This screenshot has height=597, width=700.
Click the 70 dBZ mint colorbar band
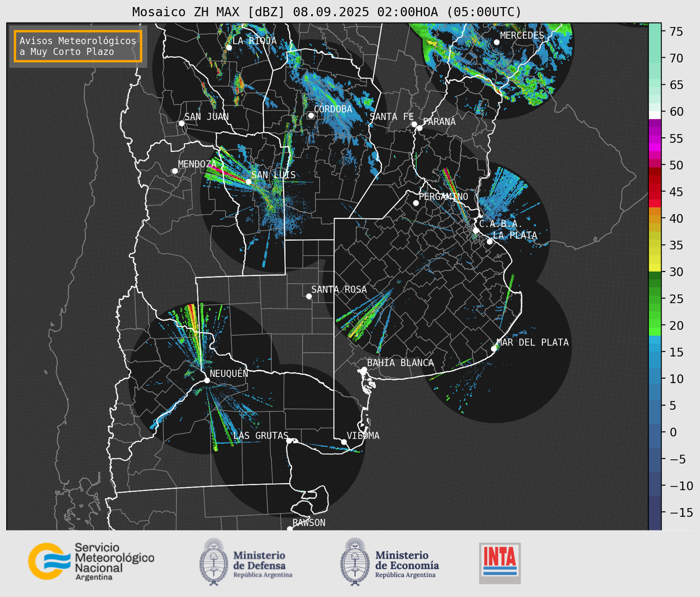point(655,58)
